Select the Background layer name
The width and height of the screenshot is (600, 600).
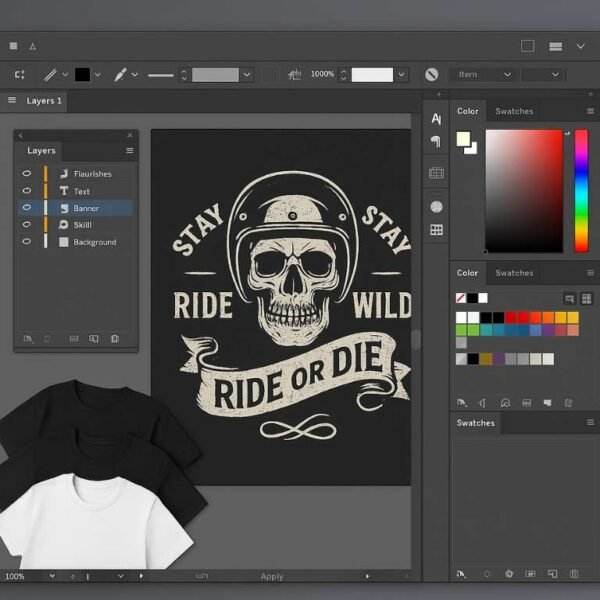point(95,242)
